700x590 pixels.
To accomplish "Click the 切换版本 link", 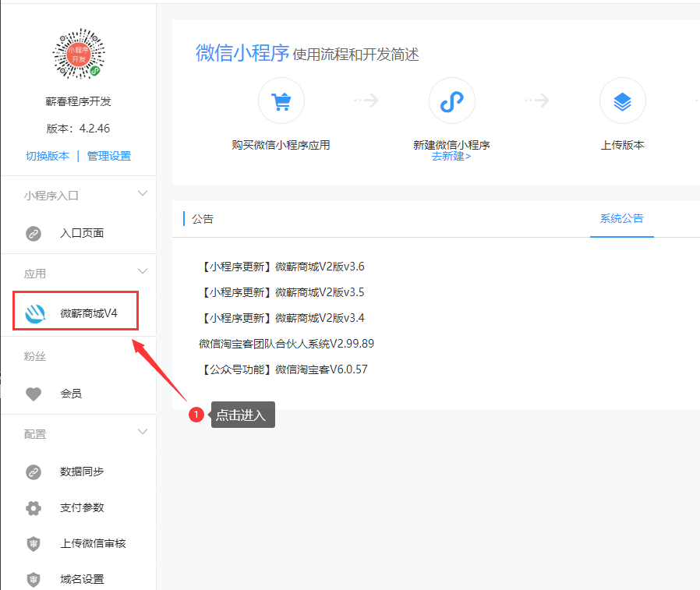I will point(48,156).
